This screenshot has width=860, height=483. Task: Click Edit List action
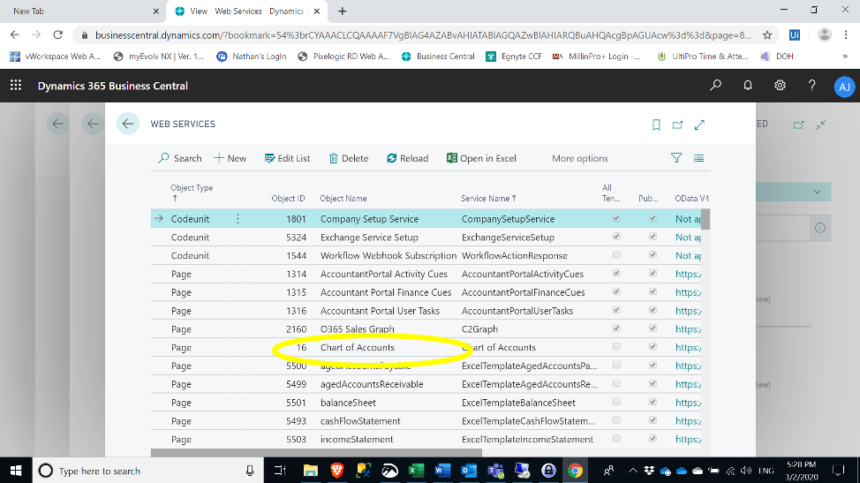point(287,158)
